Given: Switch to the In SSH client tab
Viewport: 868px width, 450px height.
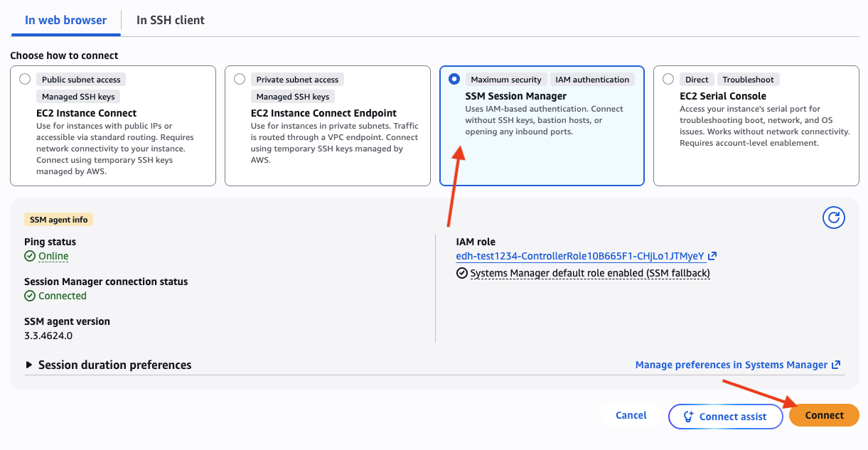Looking at the screenshot, I should coord(171,20).
